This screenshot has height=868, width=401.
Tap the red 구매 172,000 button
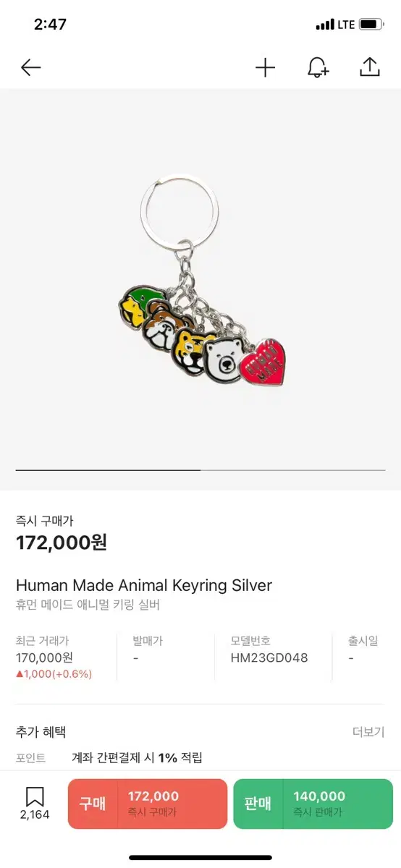pos(148,804)
